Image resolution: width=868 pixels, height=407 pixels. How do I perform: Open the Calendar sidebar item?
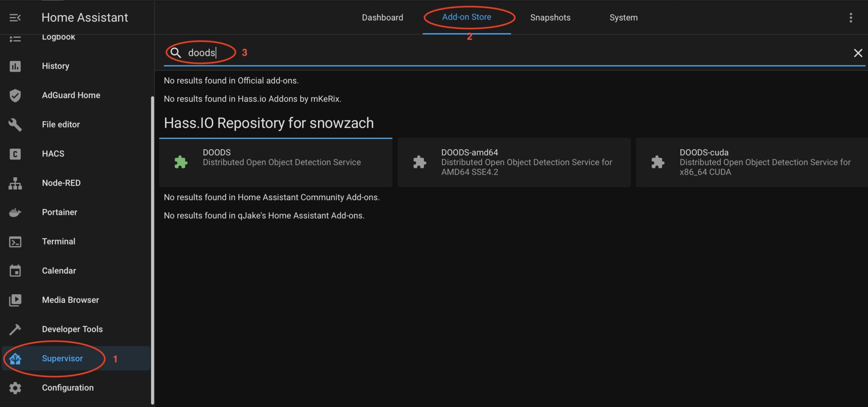coord(58,270)
